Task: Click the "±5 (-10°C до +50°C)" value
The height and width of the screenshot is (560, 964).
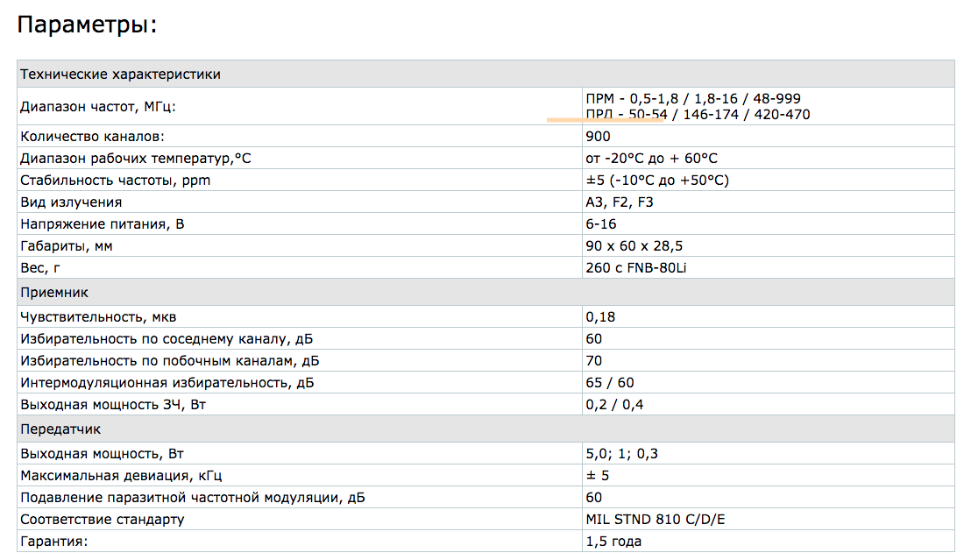Action: [x=657, y=181]
